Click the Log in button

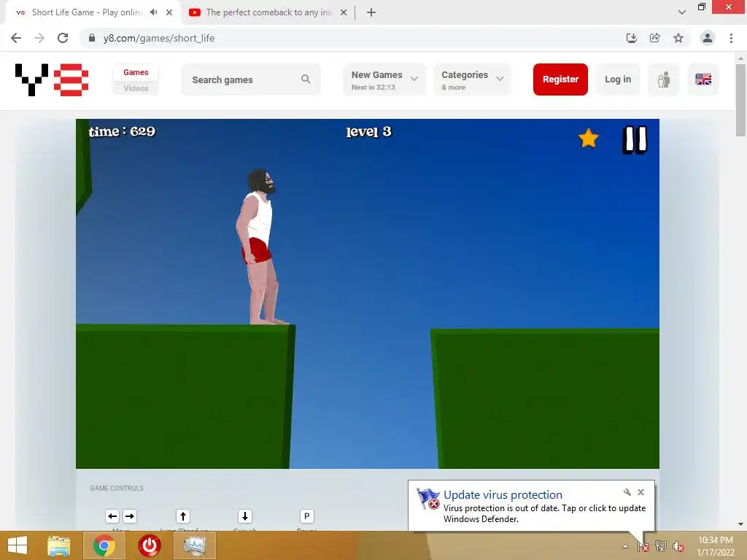click(x=618, y=79)
